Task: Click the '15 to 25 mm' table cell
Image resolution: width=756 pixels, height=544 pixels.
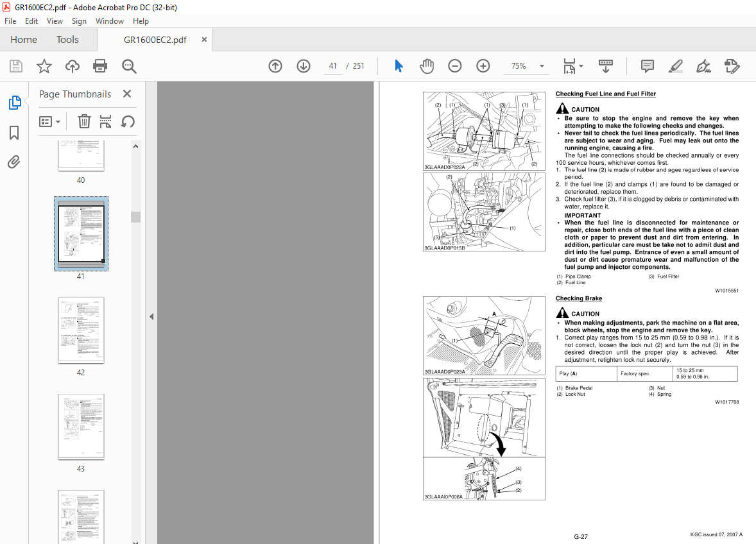Action: (705, 373)
